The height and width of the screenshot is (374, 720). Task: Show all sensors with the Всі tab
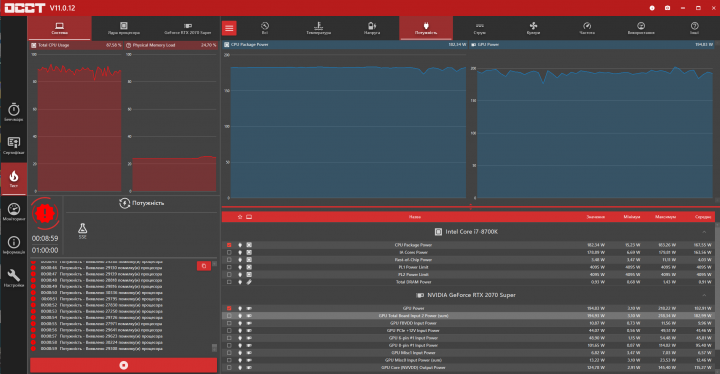click(265, 28)
